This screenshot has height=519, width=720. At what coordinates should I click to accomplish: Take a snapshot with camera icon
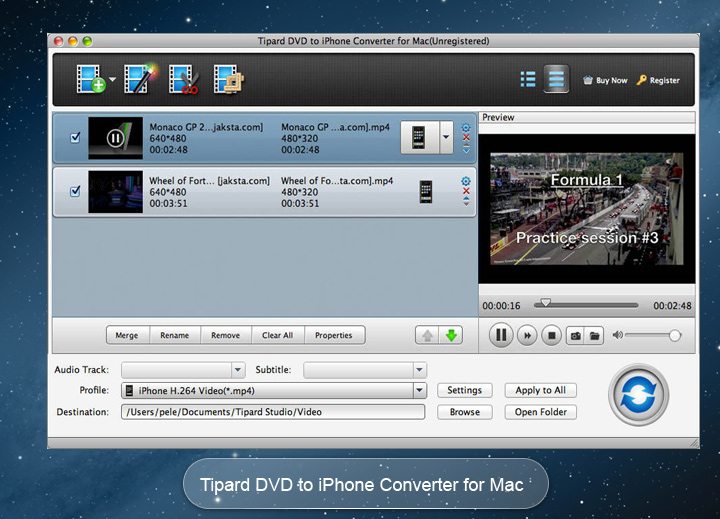tap(575, 336)
